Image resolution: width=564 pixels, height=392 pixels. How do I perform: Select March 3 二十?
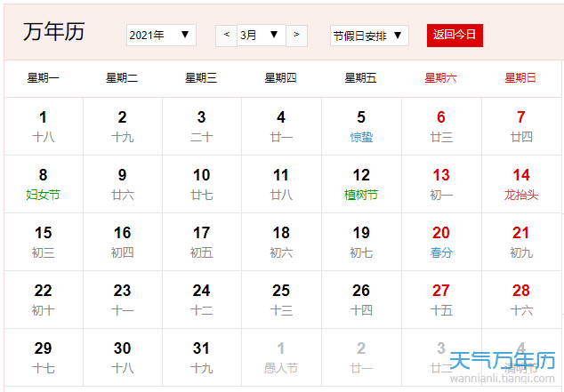click(x=202, y=126)
